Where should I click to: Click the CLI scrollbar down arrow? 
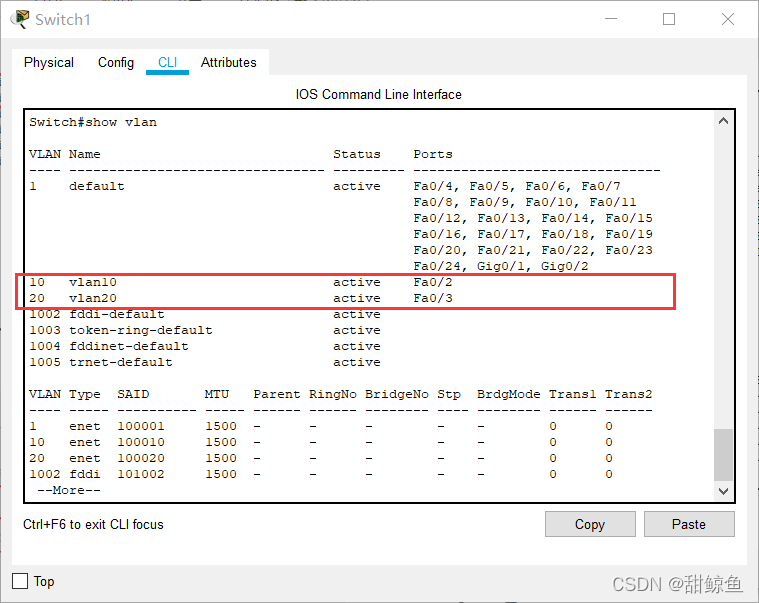click(x=723, y=491)
